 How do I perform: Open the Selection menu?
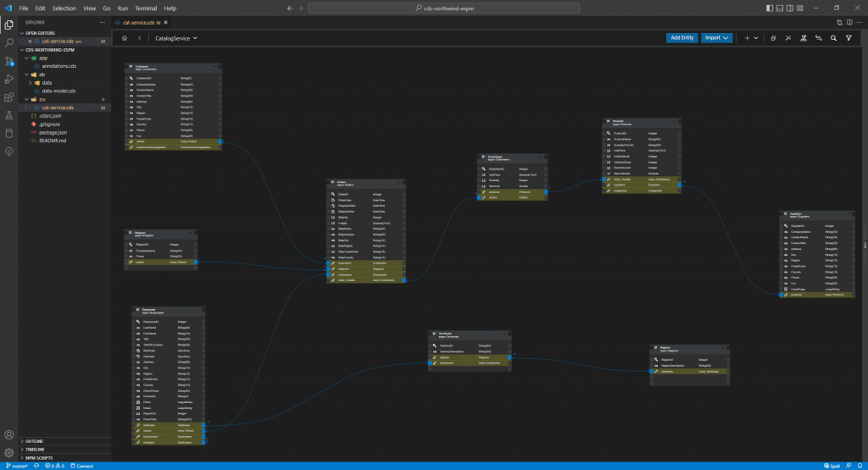(x=64, y=8)
